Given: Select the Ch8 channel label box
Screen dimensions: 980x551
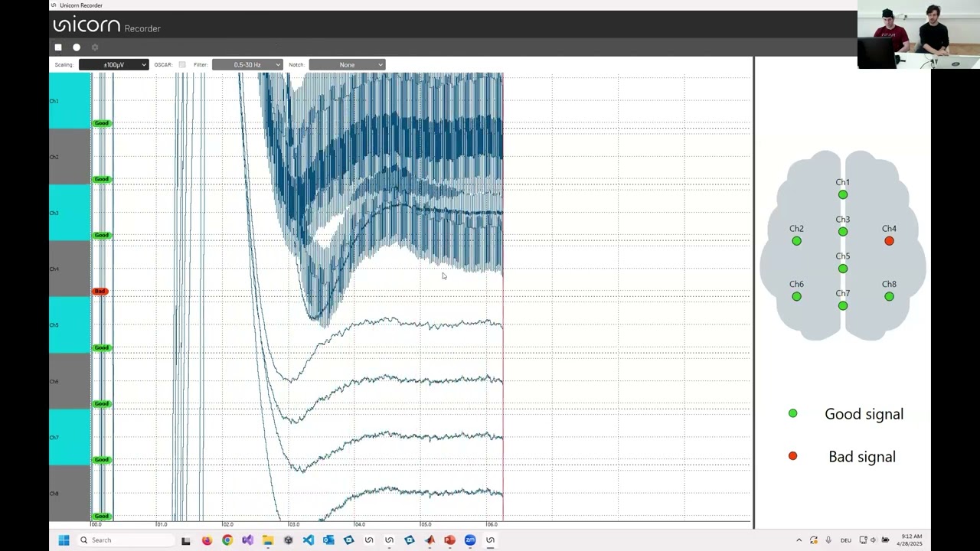Looking at the screenshot, I should (70, 493).
